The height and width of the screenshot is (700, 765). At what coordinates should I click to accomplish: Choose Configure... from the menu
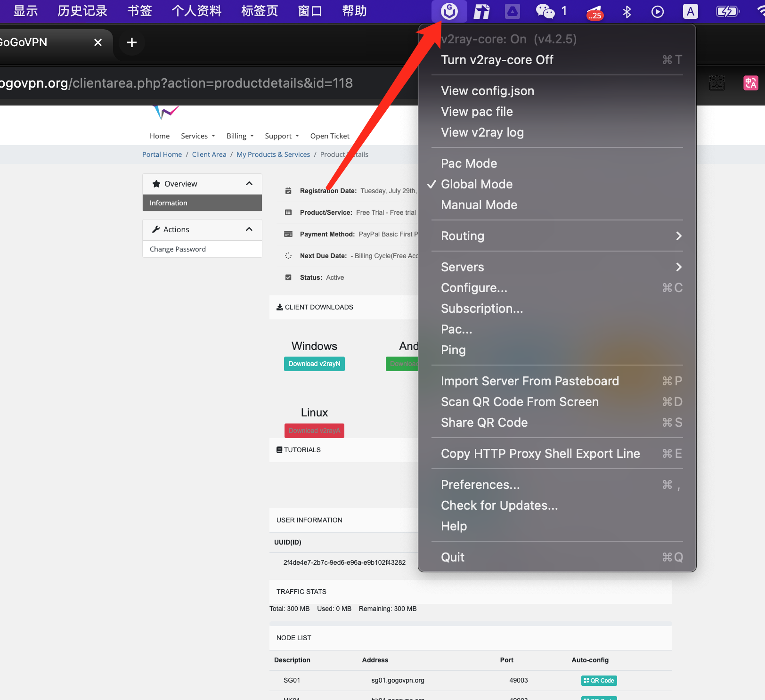557,288
